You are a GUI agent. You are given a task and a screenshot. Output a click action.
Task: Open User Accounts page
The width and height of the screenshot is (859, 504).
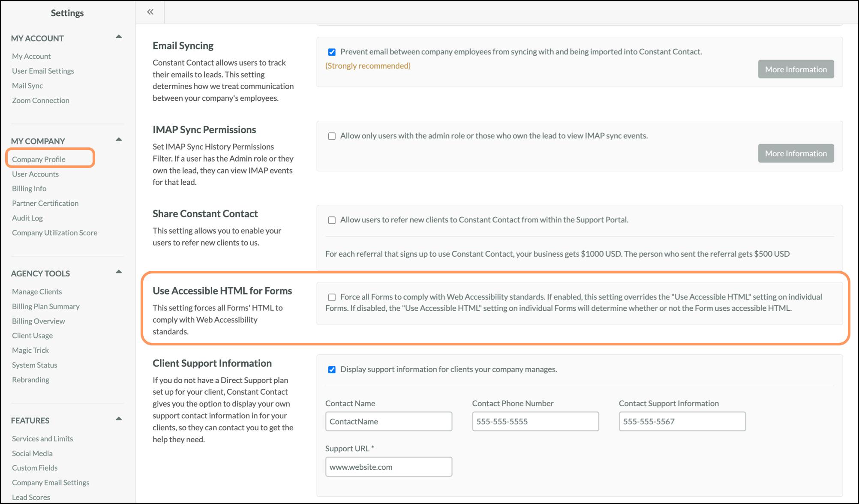35,174
